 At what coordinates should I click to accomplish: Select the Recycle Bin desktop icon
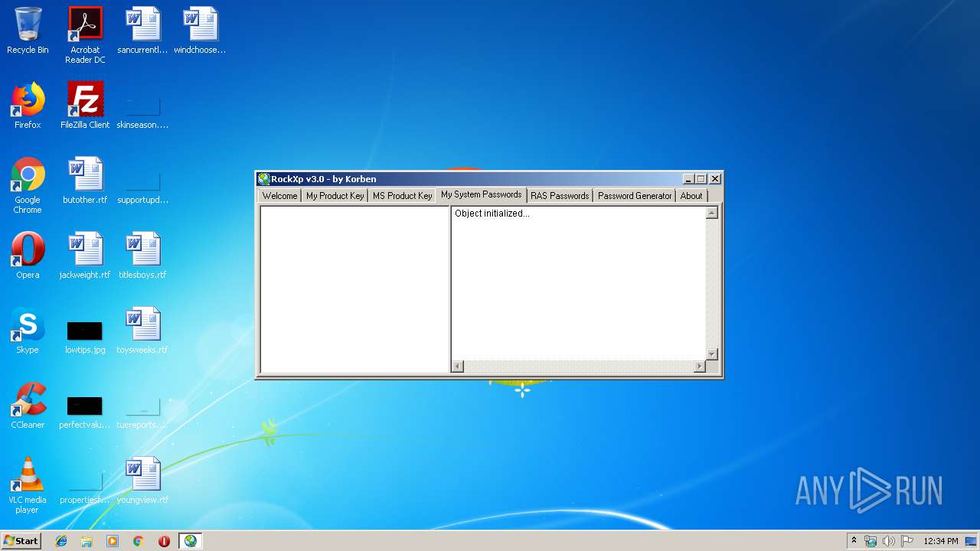[28, 31]
